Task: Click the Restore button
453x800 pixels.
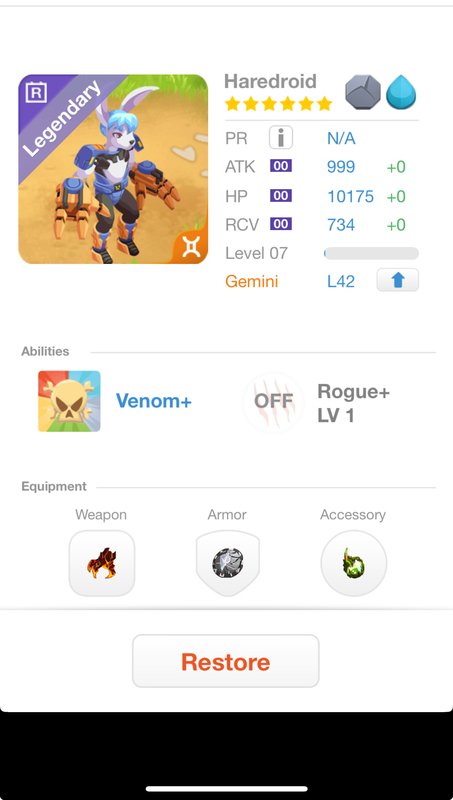Action: (225, 662)
